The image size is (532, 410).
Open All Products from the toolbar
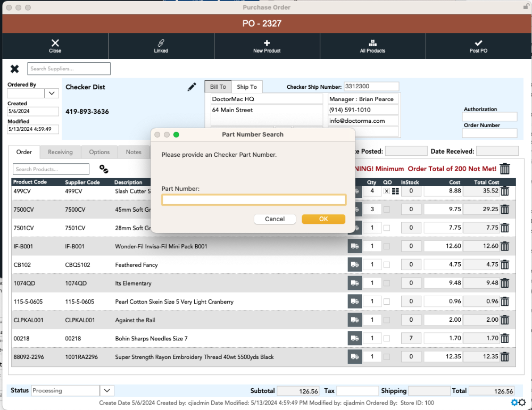(x=372, y=44)
